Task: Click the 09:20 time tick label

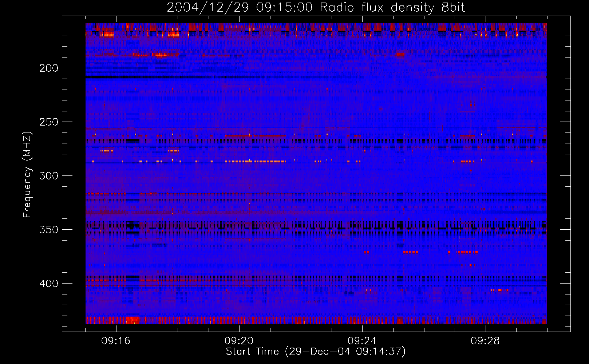Action: (x=239, y=341)
